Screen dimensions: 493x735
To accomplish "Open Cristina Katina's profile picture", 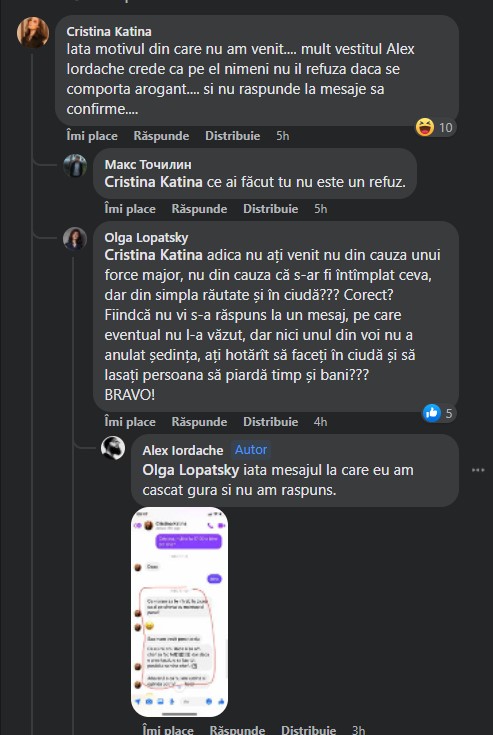I will click(x=33, y=32).
